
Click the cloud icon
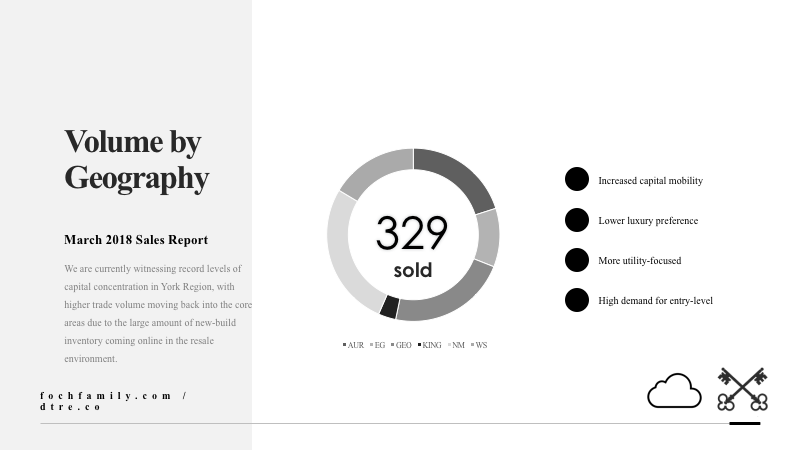click(674, 391)
